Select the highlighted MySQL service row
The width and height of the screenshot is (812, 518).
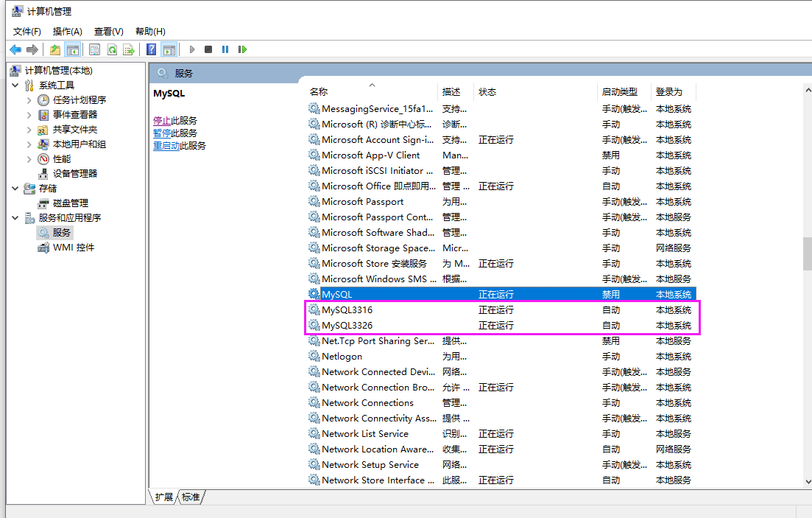click(501, 295)
